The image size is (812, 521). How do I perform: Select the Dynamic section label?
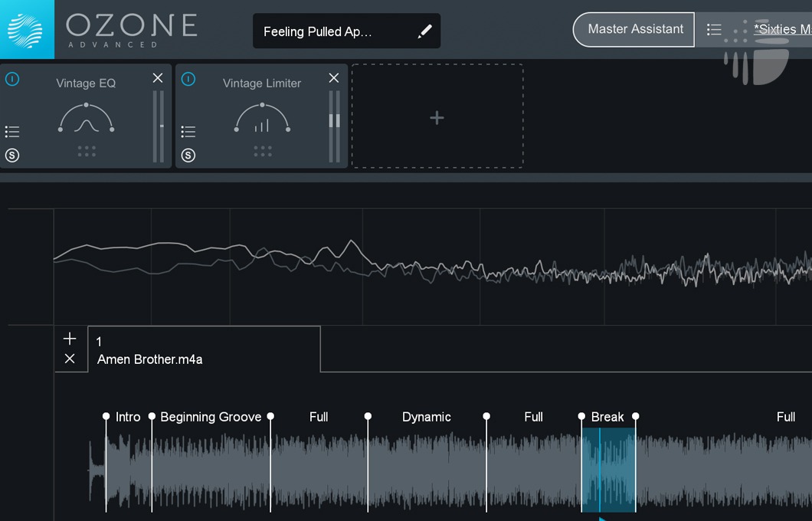[x=426, y=417]
